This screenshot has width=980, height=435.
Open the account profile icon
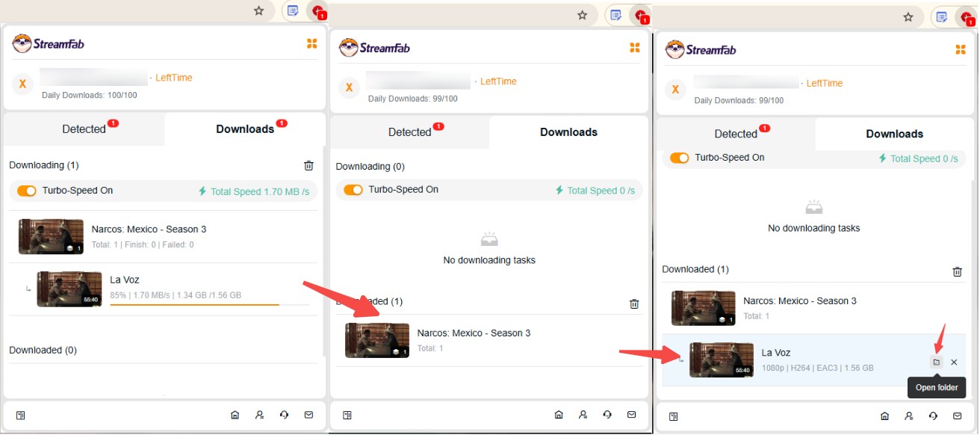(x=259, y=414)
